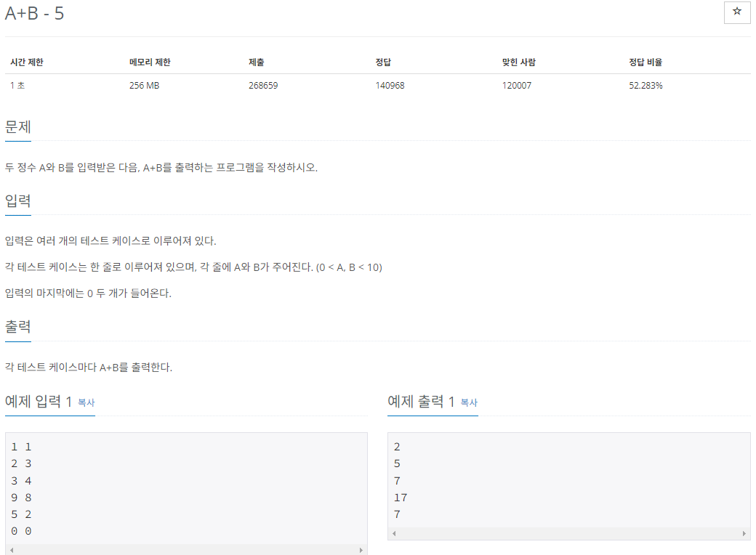756x555 pixels.
Task: Click the '17' line in example output
Action: coord(401,497)
